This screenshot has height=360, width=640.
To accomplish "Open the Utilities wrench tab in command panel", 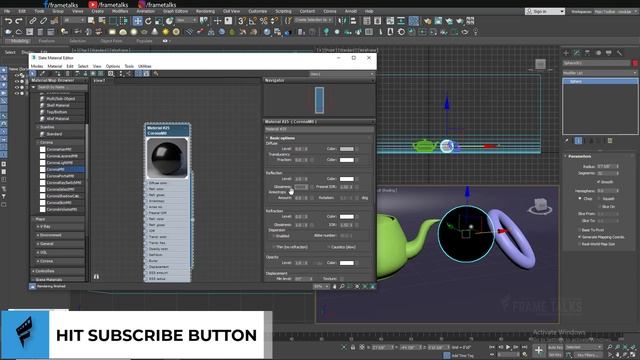I will (x=620, y=53).
